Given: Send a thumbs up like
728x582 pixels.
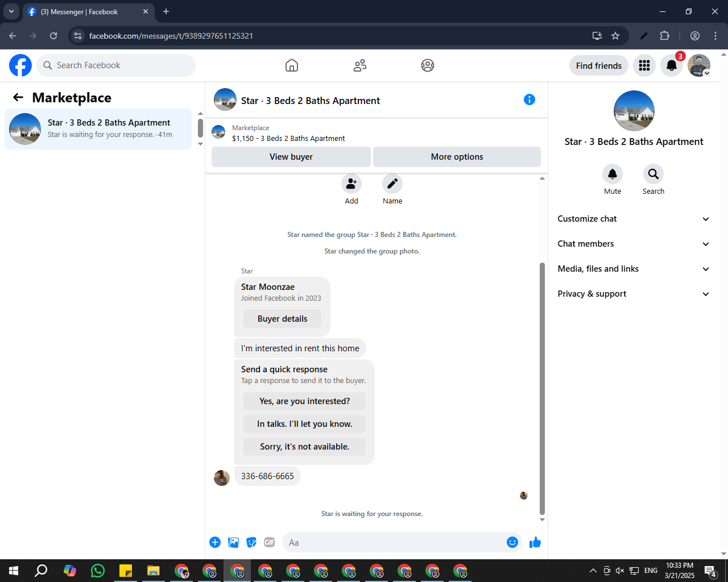Looking at the screenshot, I should pos(535,542).
